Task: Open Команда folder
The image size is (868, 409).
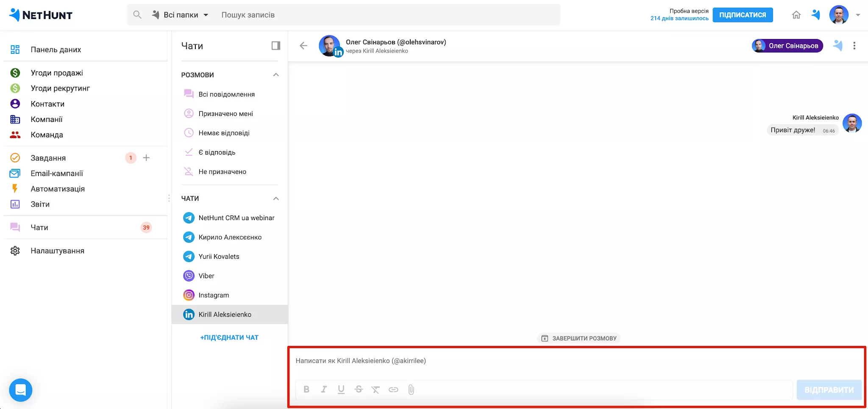Action: (47, 135)
